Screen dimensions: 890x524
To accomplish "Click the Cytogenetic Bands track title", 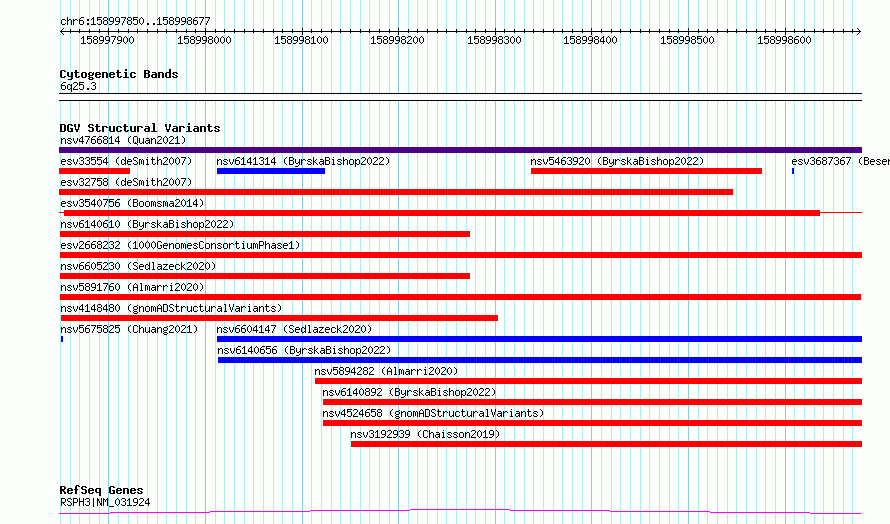I will [x=119, y=74].
